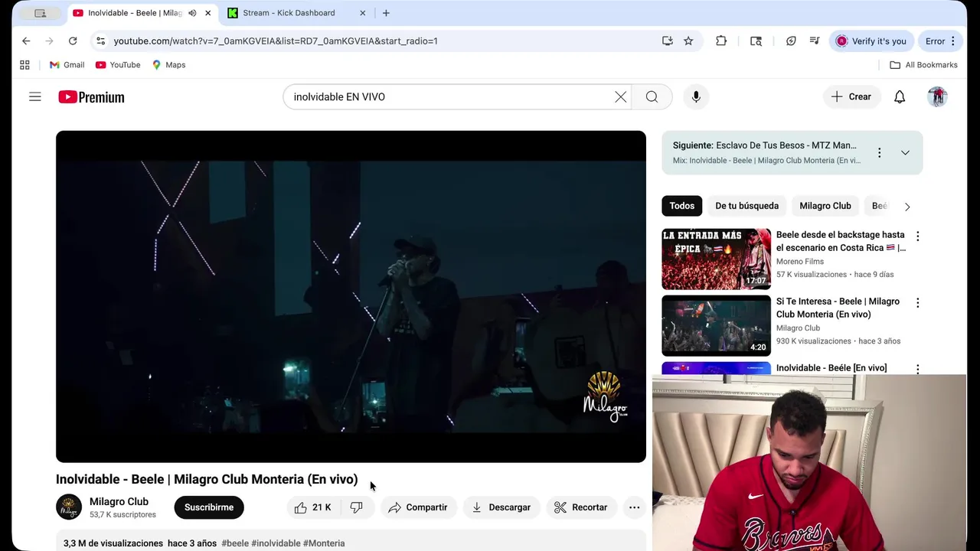Click the YouTube Premium logo
Image resolution: width=980 pixels, height=551 pixels.
click(x=91, y=97)
